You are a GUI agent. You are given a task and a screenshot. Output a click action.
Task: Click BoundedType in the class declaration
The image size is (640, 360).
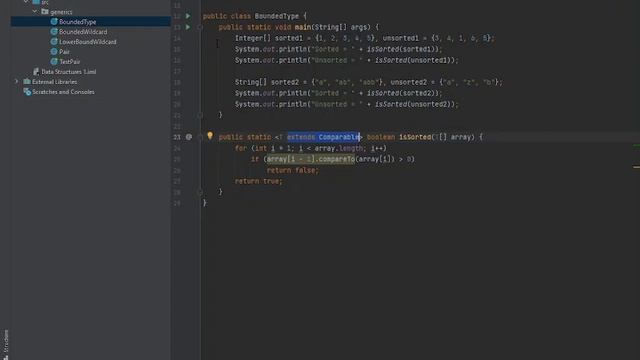coord(277,16)
